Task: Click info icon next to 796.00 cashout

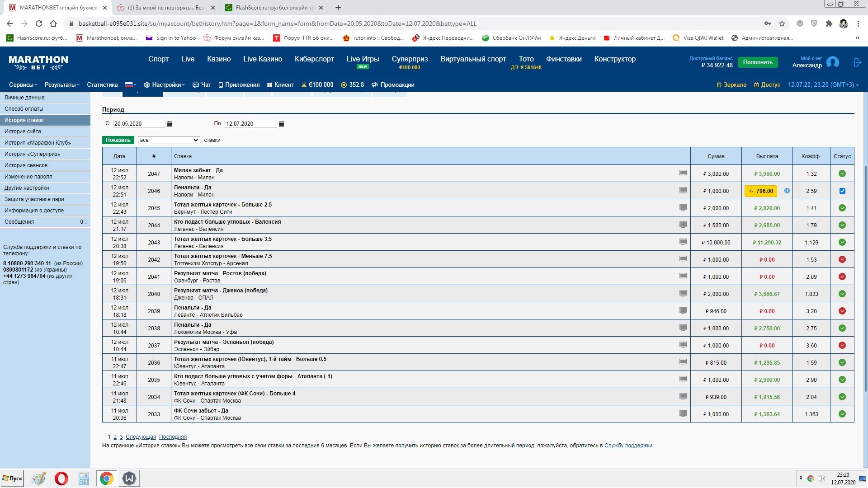Action: click(787, 191)
